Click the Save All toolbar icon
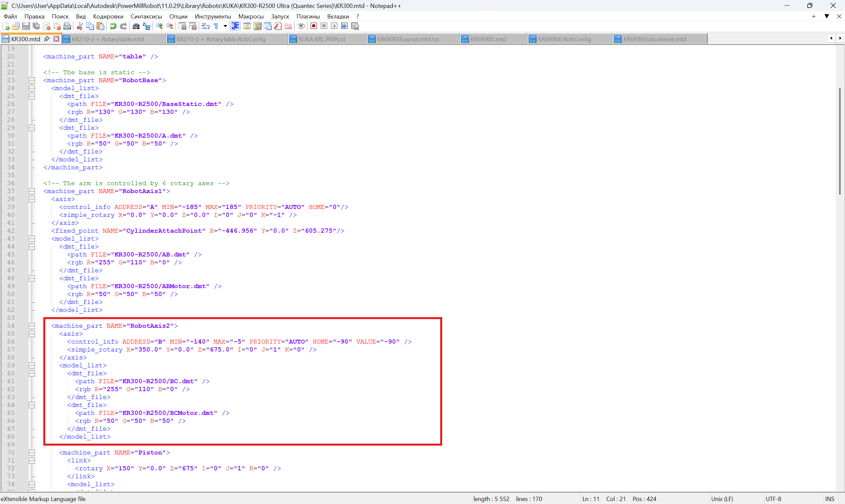The width and height of the screenshot is (845, 504). tap(36, 26)
